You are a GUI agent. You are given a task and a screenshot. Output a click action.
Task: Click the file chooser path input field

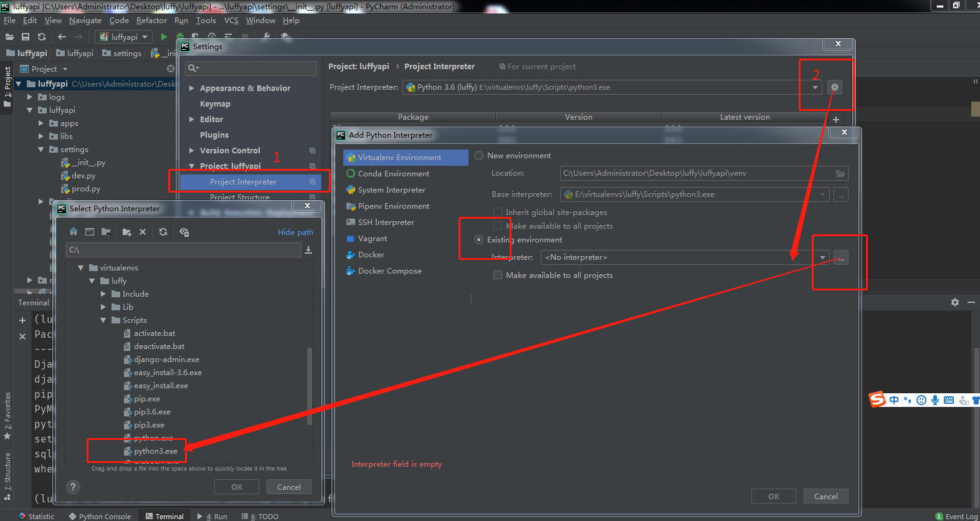(184, 250)
